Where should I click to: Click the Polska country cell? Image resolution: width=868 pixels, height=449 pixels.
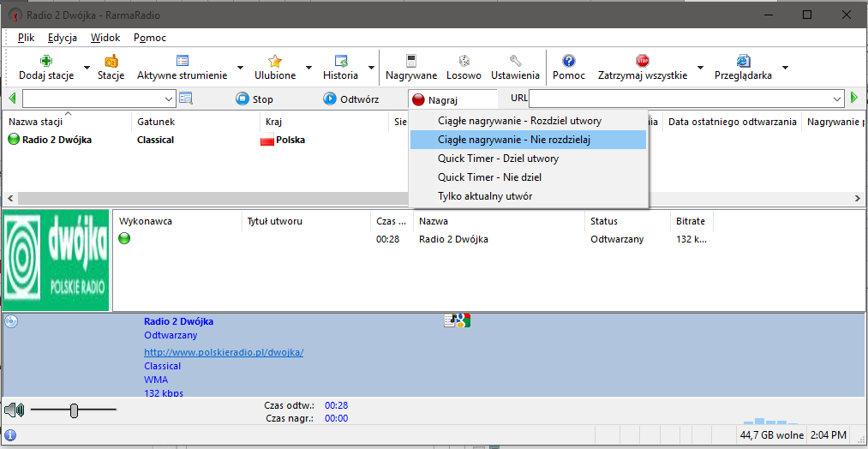(283, 140)
